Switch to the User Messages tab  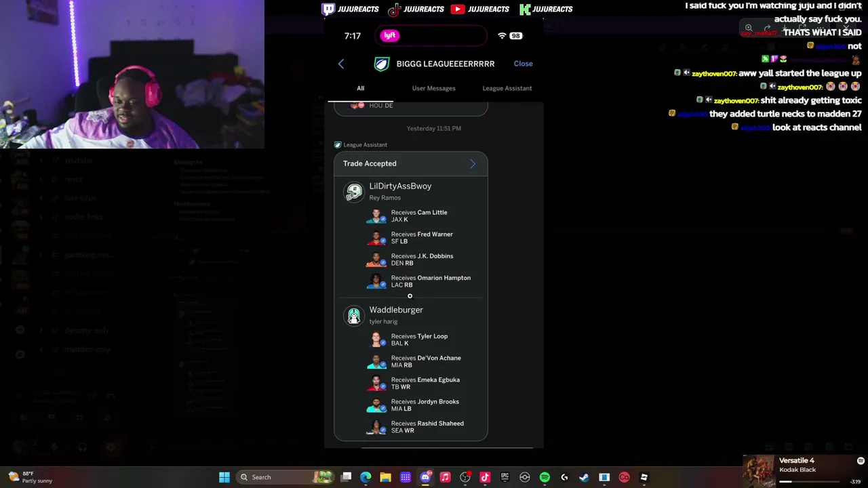(x=434, y=88)
